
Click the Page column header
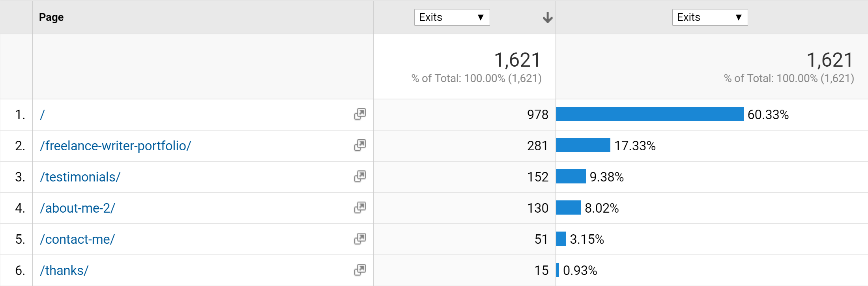[x=51, y=17]
